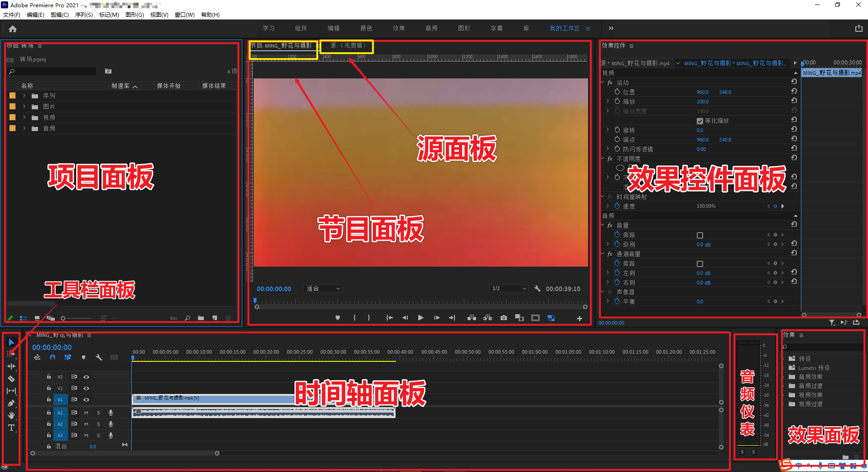This screenshot has width=868, height=472.
Task: Click the wrench settings icon in the program monitor
Action: click(x=537, y=288)
